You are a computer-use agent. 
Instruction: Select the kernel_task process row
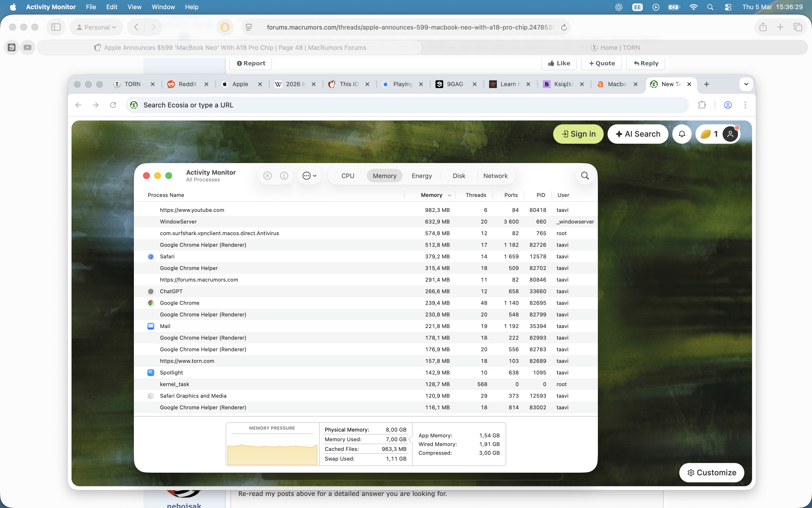pos(366,384)
